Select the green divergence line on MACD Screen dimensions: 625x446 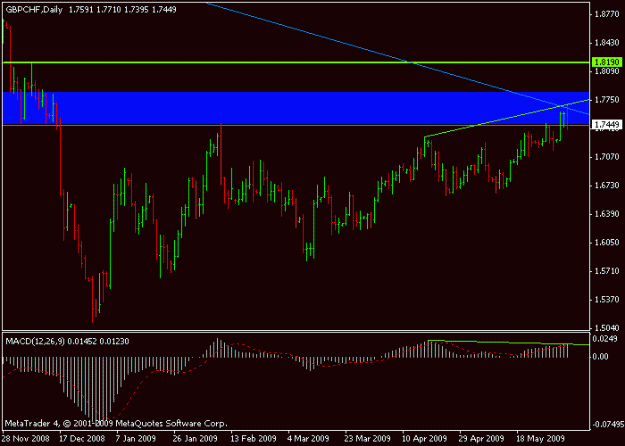point(508,342)
